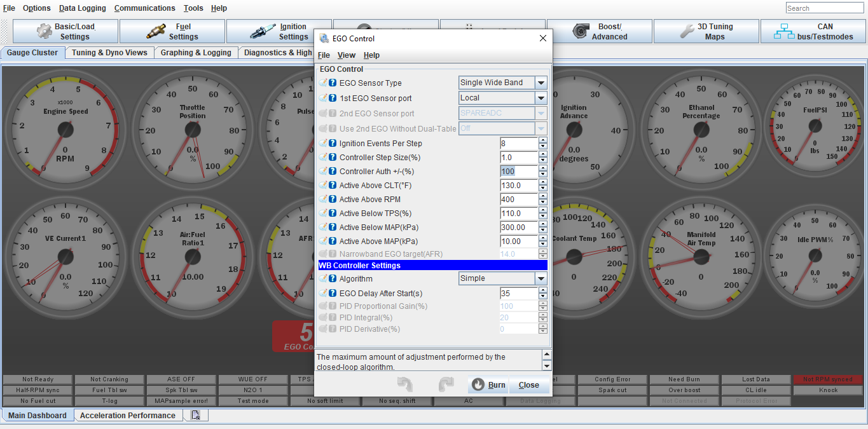Increment Controller Auth +/-(%) spinner
This screenshot has width=868, height=429.
(x=542, y=168)
